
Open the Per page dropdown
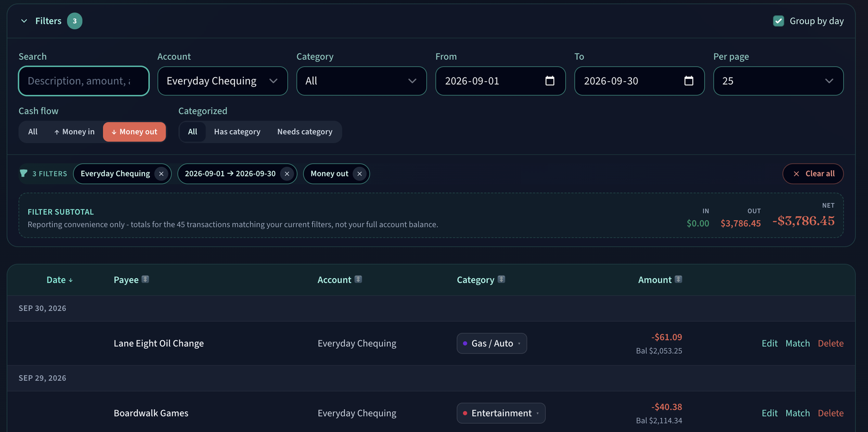pos(778,81)
